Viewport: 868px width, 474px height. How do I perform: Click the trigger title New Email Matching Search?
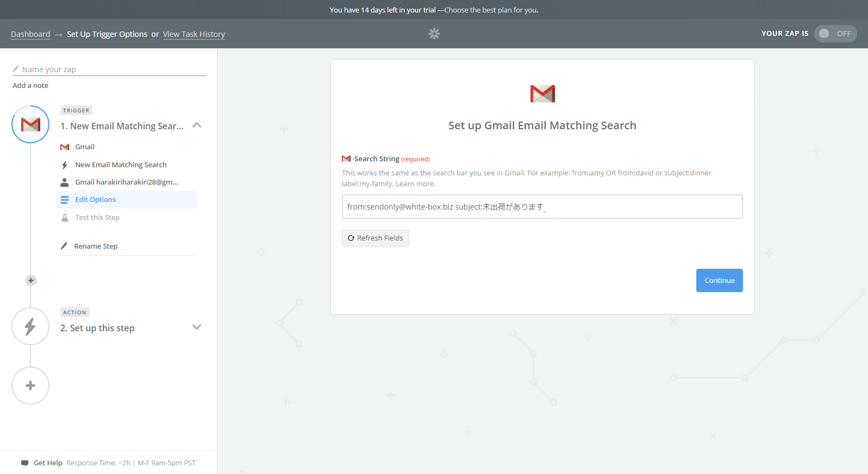122,126
